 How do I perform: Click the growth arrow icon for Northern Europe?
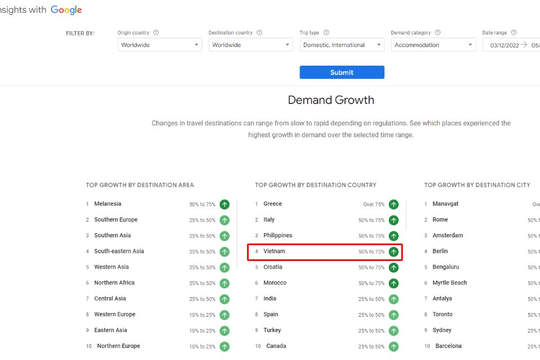225,347
